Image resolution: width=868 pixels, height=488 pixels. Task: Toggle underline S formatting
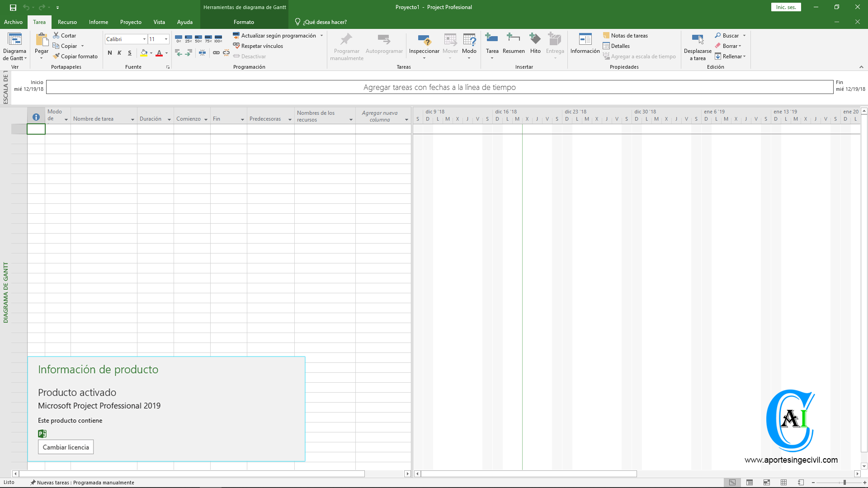point(130,53)
